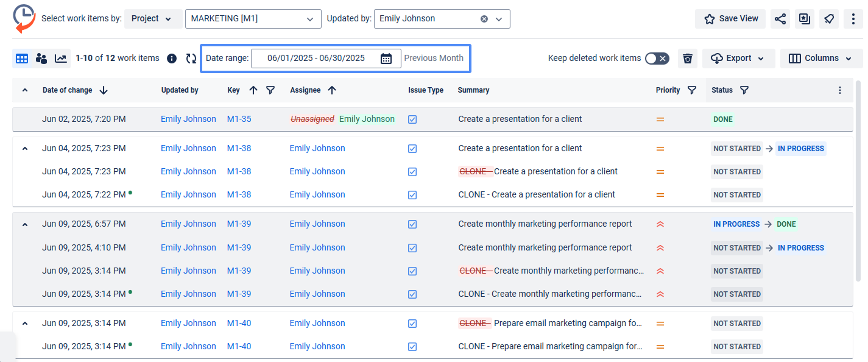Click the refresh work items icon
868x362 pixels.
[x=191, y=59]
